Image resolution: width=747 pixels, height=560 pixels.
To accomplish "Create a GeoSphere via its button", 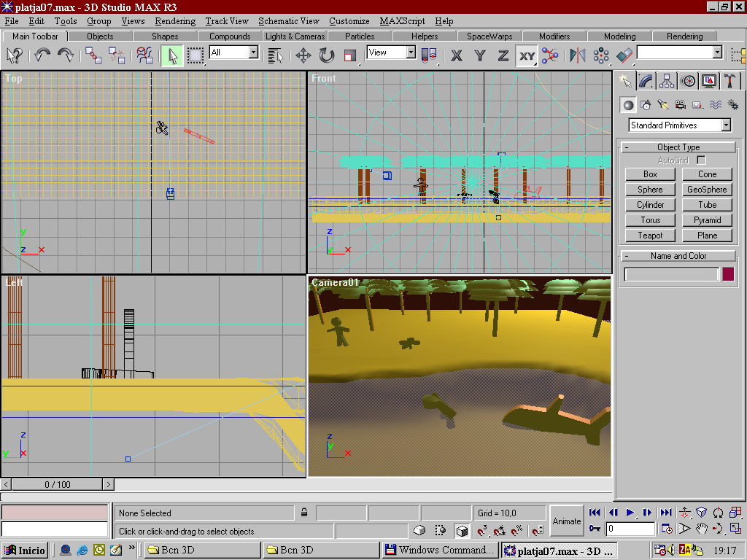I will pyautogui.click(x=707, y=190).
